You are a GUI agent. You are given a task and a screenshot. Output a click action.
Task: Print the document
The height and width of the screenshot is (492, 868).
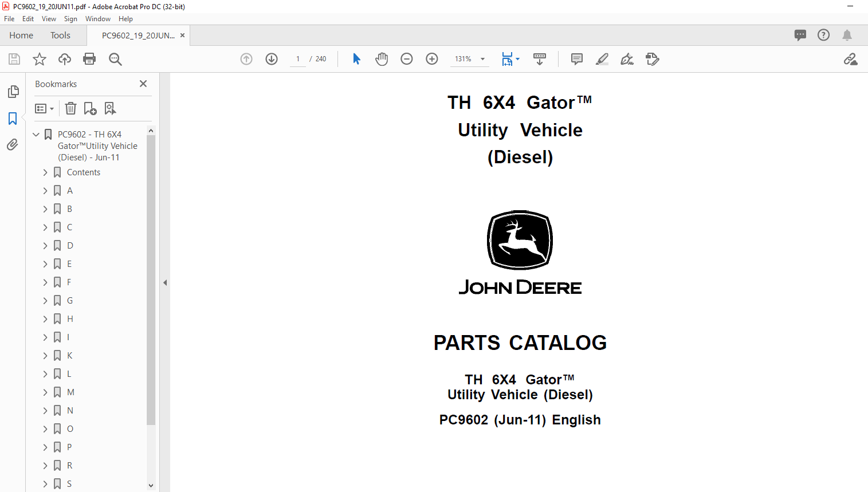pos(89,59)
